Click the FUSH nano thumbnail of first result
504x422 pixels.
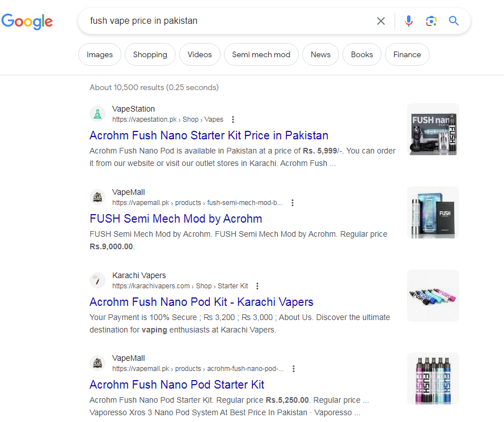pos(433,129)
